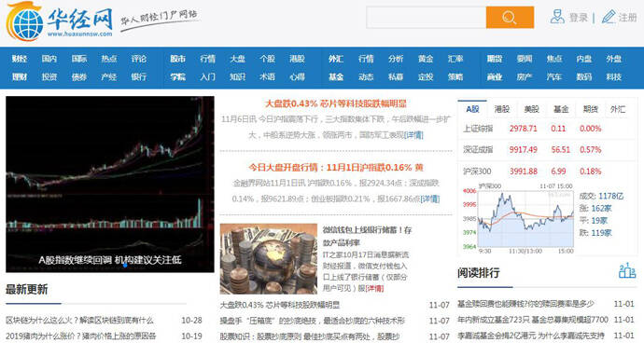The width and height of the screenshot is (644, 343).
Task: Open the 数码 navigation item
Action: (x=584, y=76)
